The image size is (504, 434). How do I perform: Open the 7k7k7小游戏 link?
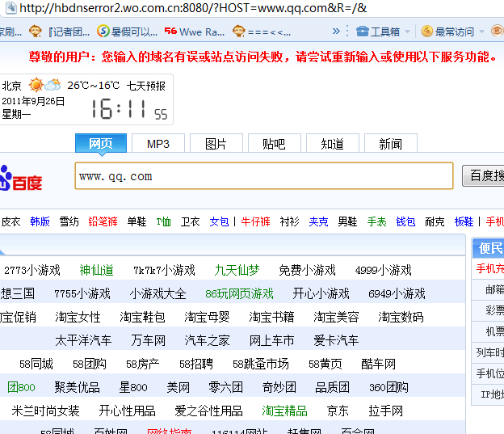point(164,270)
